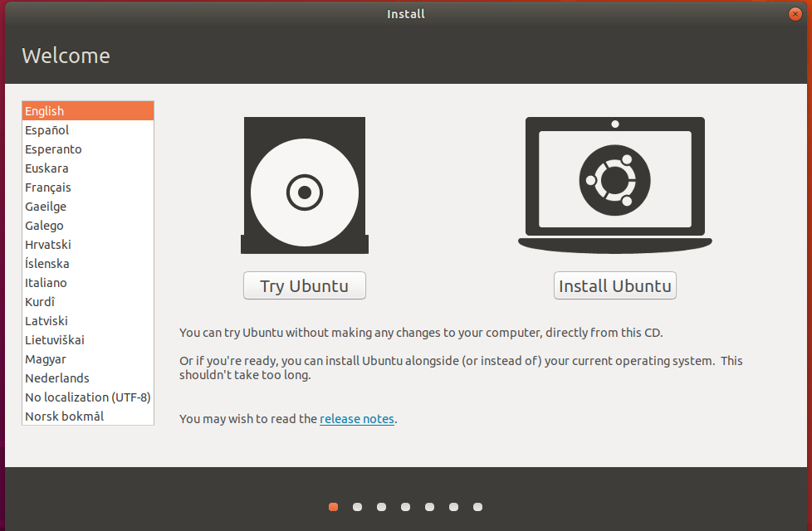The width and height of the screenshot is (812, 531).
Task: Close the Install window
Action: coord(795,14)
